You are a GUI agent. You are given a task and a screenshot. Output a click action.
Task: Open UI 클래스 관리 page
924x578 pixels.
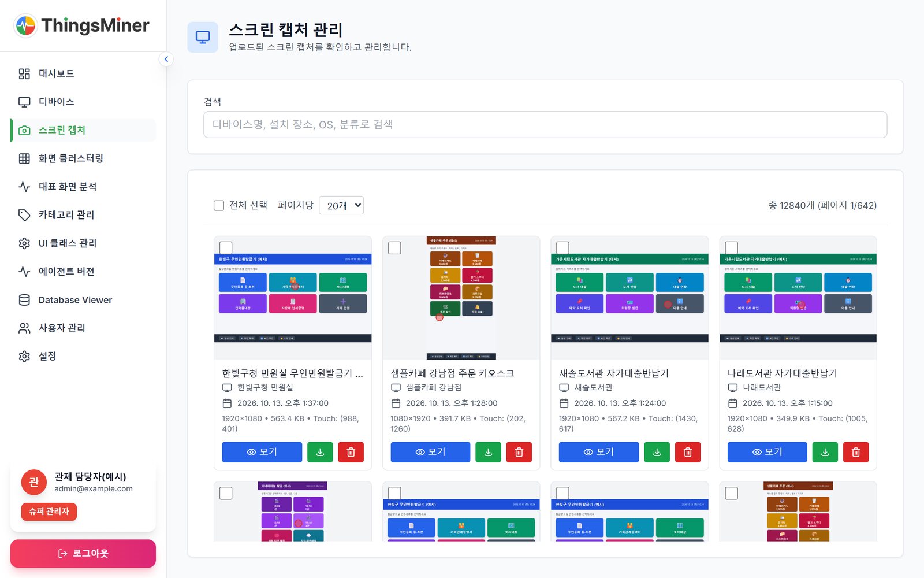[83, 243]
